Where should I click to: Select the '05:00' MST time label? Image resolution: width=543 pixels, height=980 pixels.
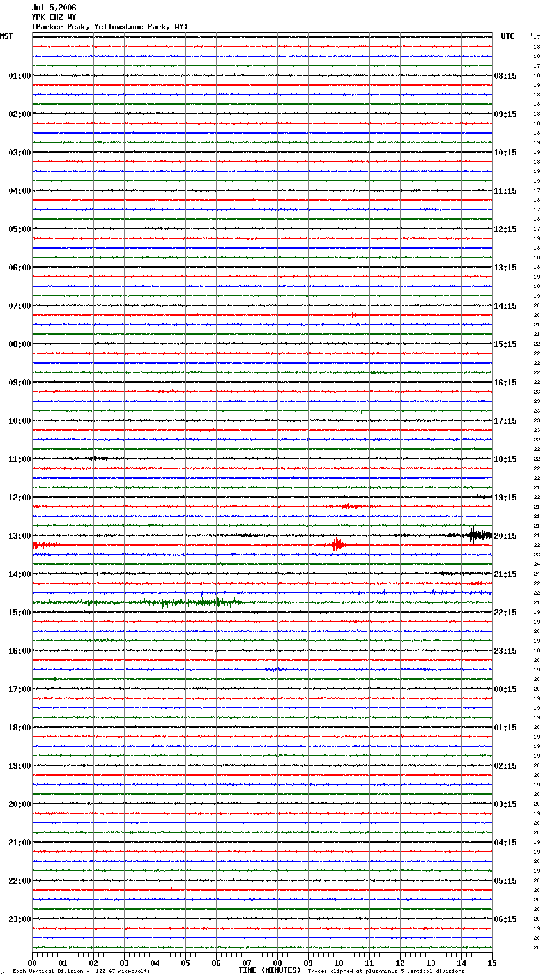(x=20, y=229)
